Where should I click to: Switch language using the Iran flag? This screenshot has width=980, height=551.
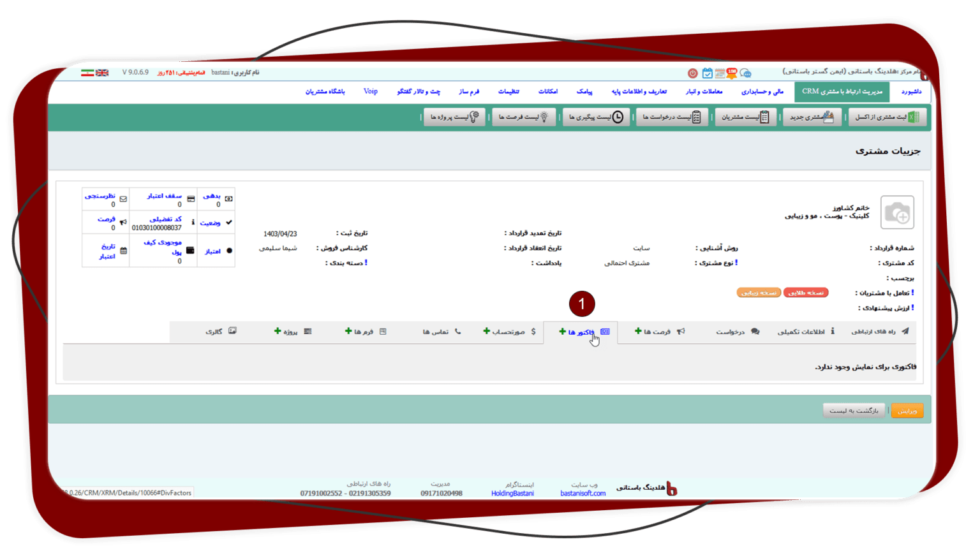click(87, 73)
